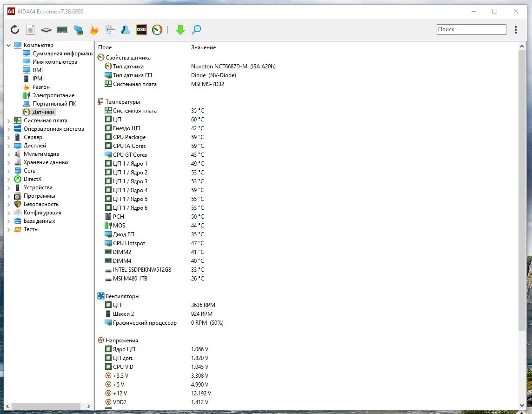Viewport: 532px width, 414px height.
Task: Expand the Дисплей tree node
Action: [9, 146]
